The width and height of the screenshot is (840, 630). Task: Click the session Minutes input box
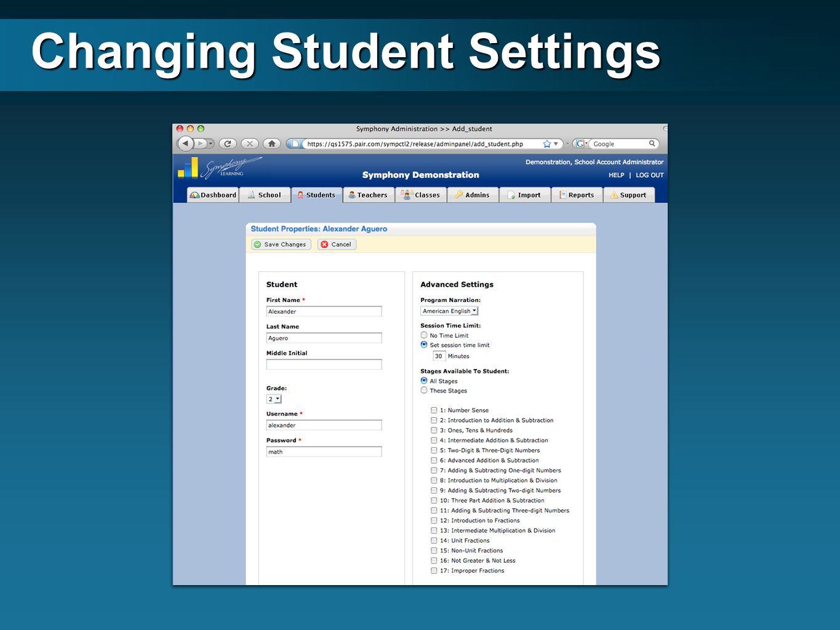[x=439, y=356]
